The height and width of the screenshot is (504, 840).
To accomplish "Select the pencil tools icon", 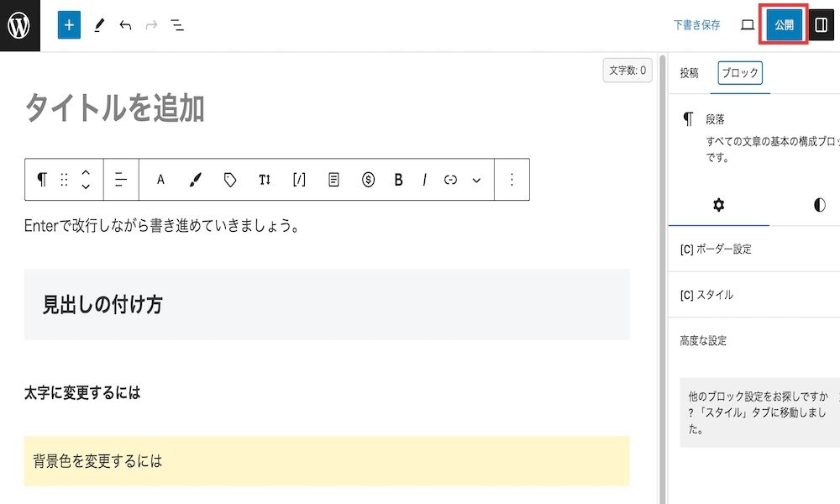I will tap(99, 25).
